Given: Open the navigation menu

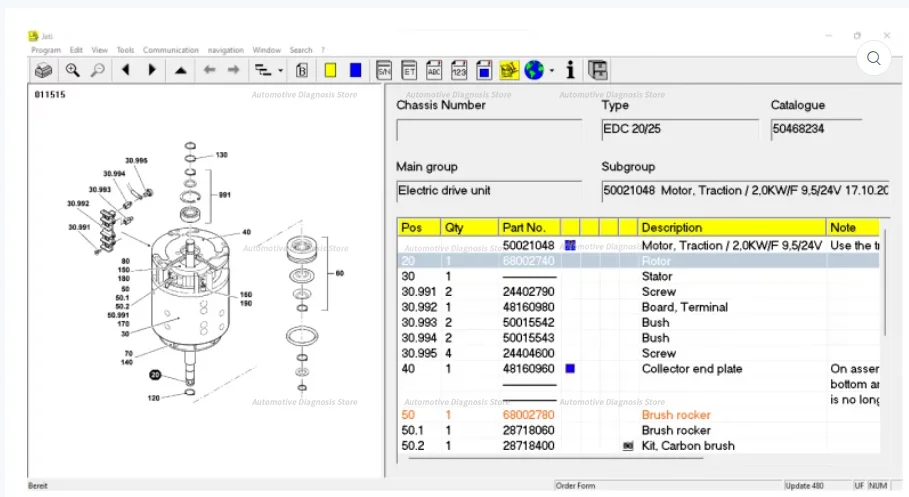Looking at the screenshot, I should (x=226, y=50).
